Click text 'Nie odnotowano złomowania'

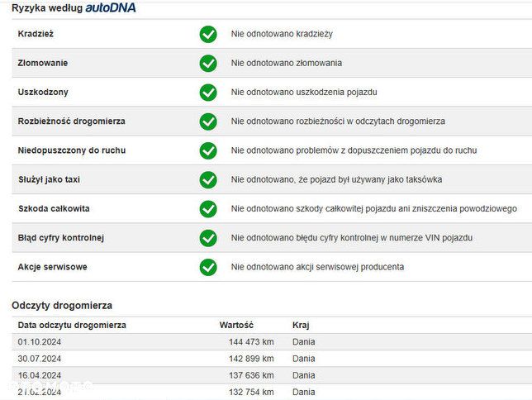click(x=287, y=63)
